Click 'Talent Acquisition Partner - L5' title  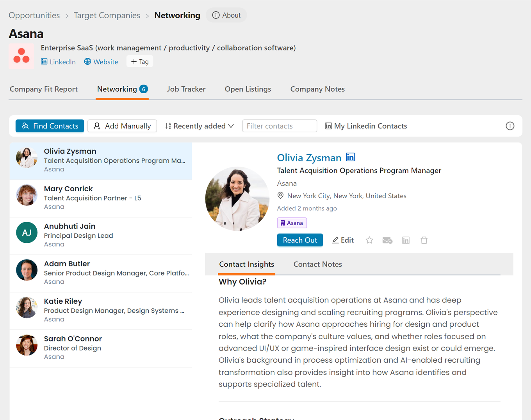[93, 198]
